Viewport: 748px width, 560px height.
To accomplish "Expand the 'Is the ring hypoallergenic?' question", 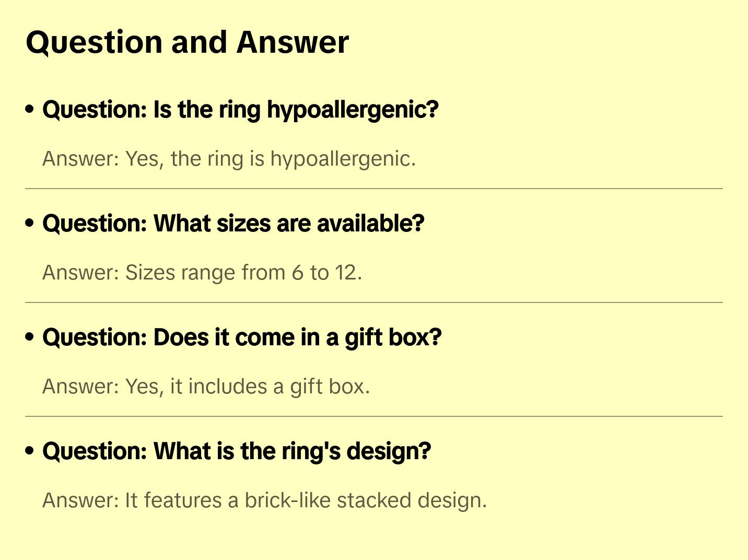I will coord(240,110).
